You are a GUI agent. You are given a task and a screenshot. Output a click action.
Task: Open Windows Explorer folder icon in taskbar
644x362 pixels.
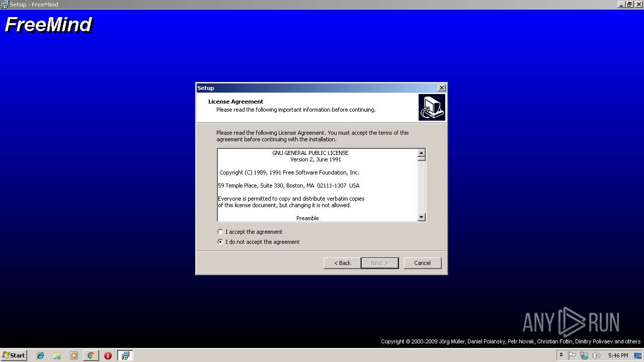57,355
